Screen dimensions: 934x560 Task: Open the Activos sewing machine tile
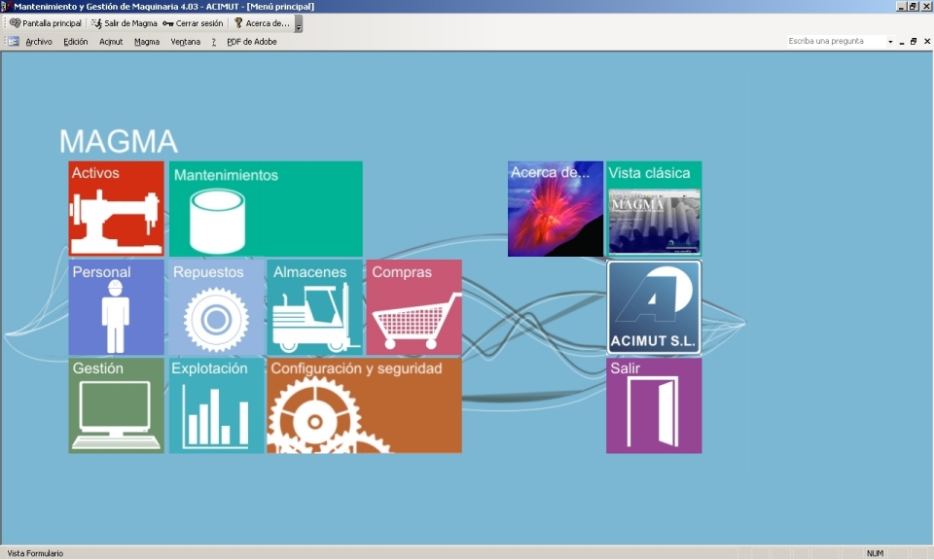[116, 208]
